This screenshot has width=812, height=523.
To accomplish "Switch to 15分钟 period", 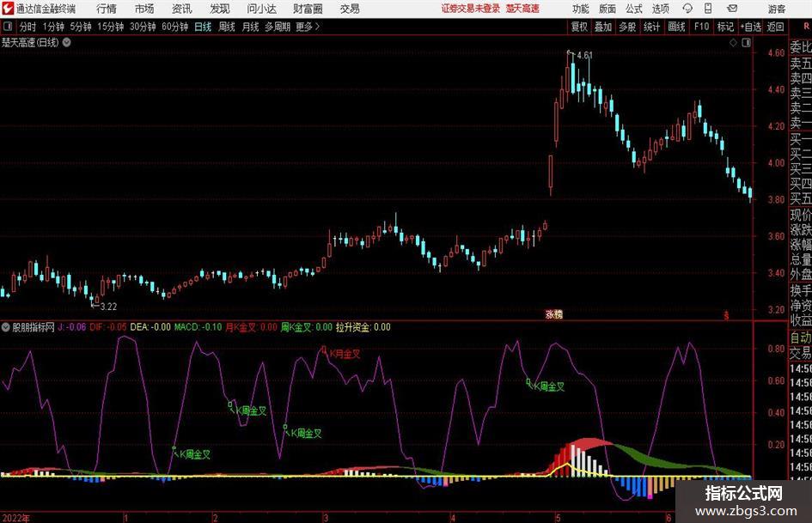I will coord(111,27).
